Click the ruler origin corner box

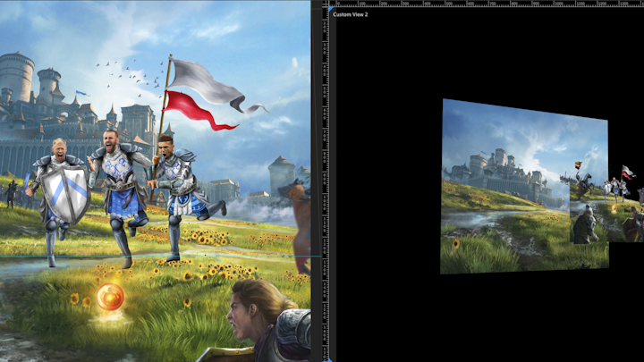[326, 4]
